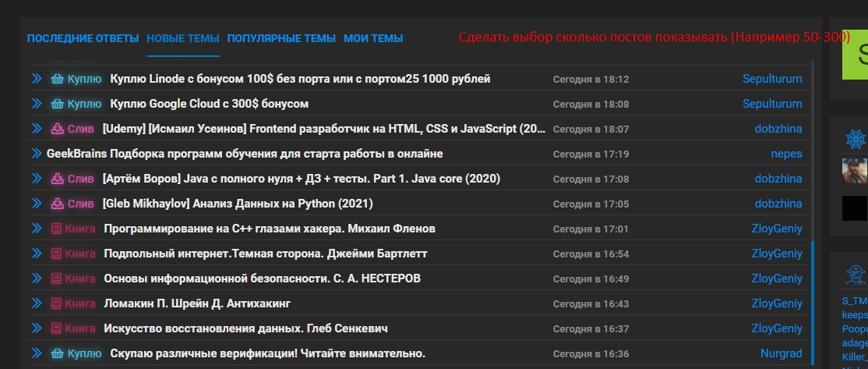Click the pirate icon in right sidebar
This screenshot has height=369, width=868.
click(856, 275)
